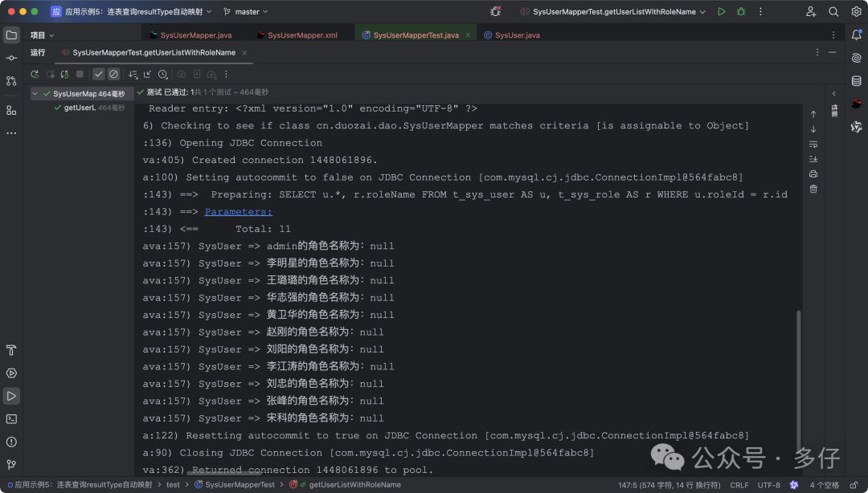Click UTF-8 encoding in status bar
This screenshot has width=868, height=493.
tap(768, 485)
